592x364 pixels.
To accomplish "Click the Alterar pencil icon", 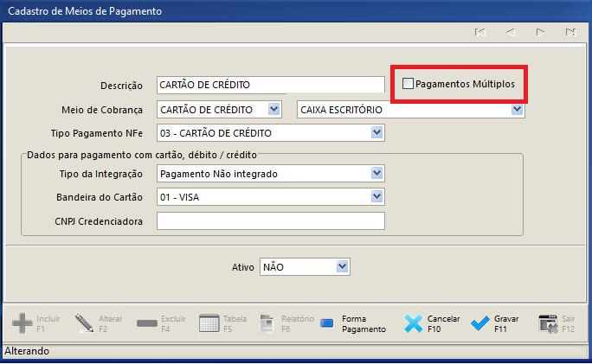I will [84, 323].
